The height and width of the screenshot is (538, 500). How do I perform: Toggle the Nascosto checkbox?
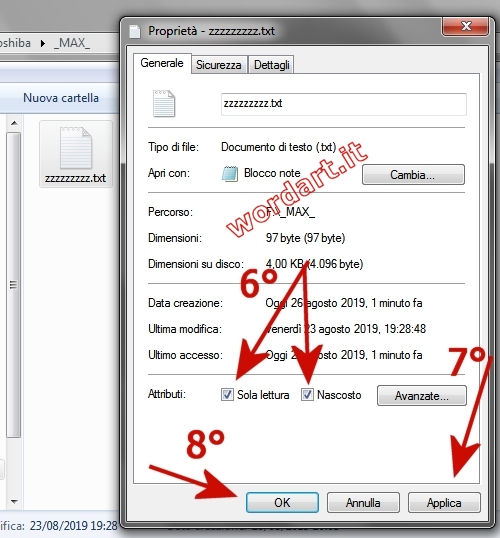coord(307,395)
